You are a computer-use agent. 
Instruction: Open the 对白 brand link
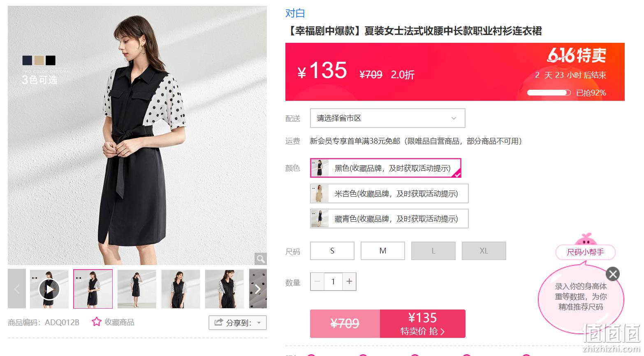coord(295,13)
